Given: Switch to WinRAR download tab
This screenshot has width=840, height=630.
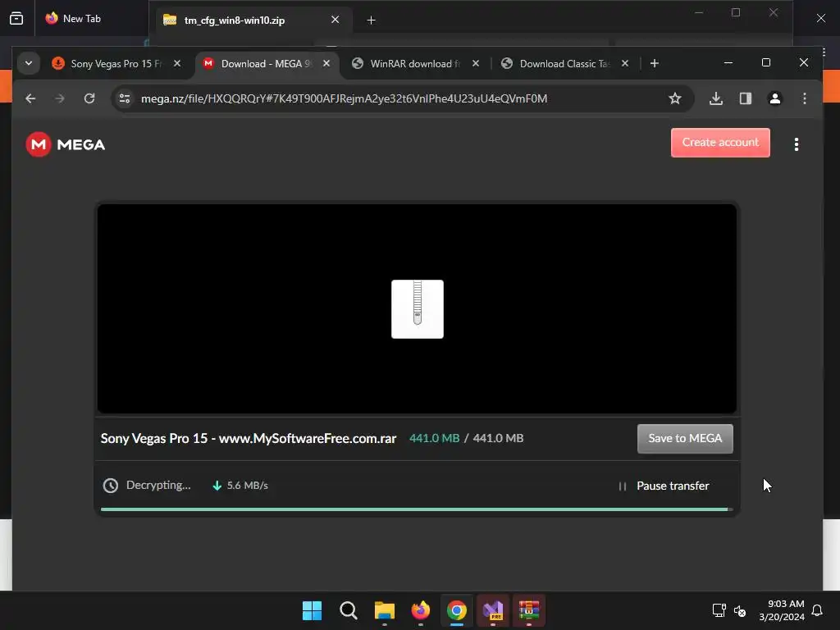Looking at the screenshot, I should click(x=414, y=64).
